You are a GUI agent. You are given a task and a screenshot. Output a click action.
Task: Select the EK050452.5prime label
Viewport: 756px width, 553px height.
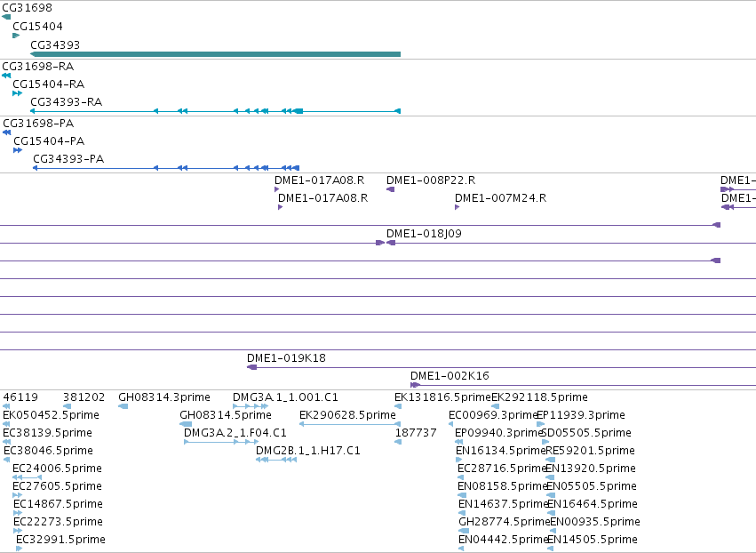tap(52, 415)
